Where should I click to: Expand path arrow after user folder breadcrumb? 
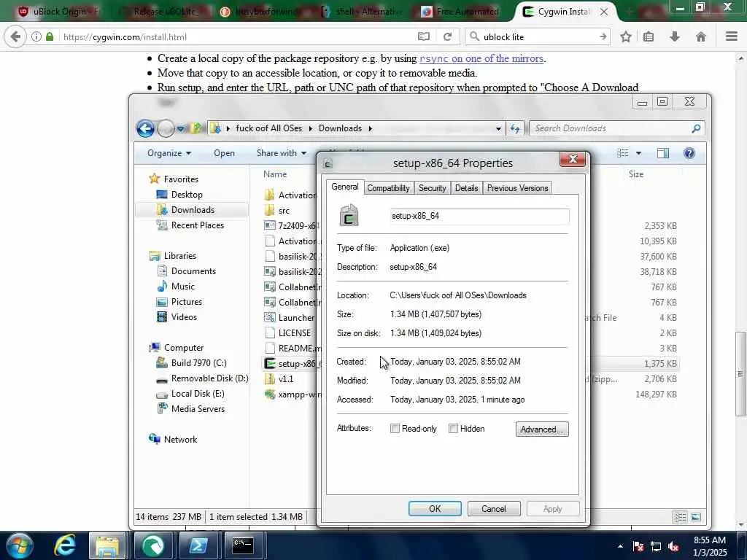click(x=310, y=128)
